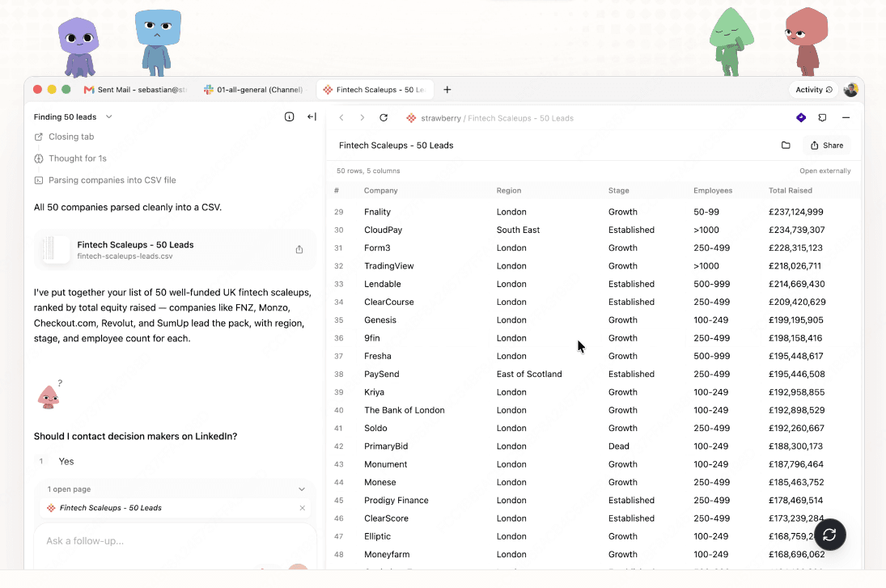Screen dimensions: 886x588
Task: Open the Fintech Scaleups - 50 Leads file card
Action: pyautogui.click(x=175, y=250)
